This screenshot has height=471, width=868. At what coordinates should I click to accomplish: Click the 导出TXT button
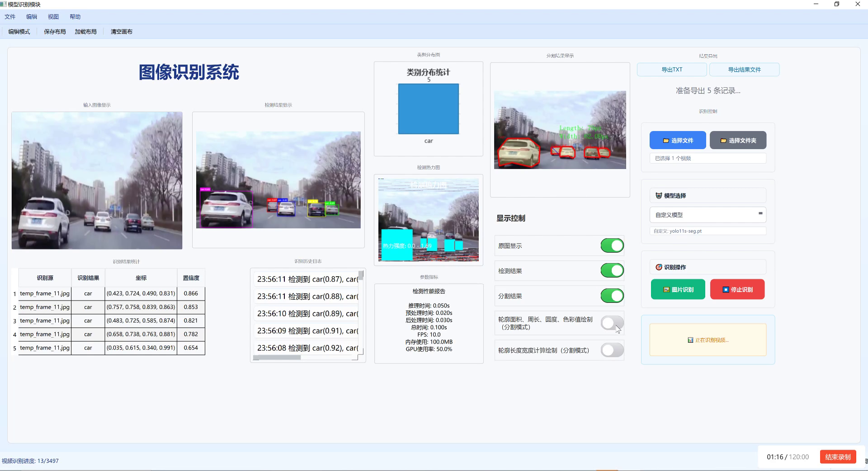(672, 69)
